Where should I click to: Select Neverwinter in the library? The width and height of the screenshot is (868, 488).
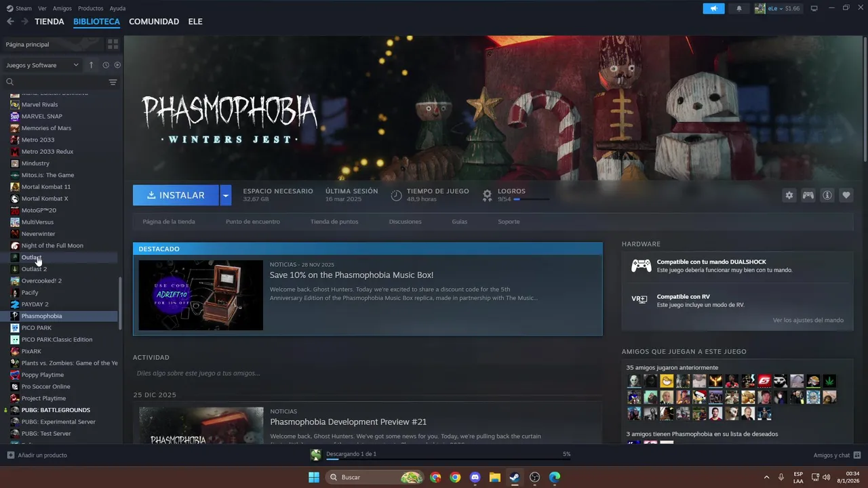pyautogui.click(x=38, y=234)
